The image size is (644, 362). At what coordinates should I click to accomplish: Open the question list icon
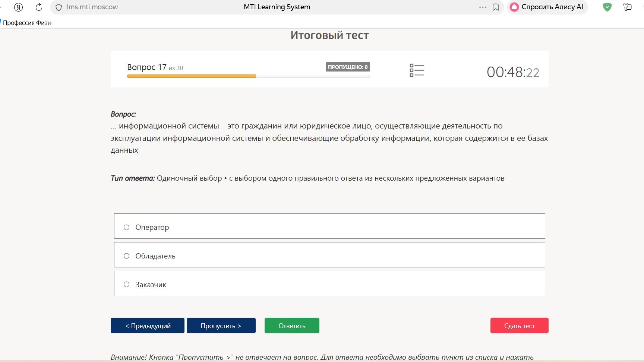(417, 70)
